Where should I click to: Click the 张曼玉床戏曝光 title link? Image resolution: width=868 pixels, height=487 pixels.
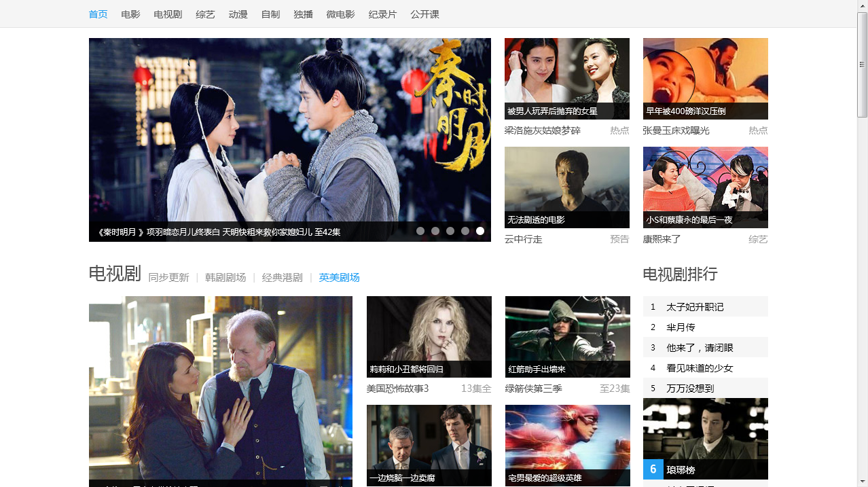(676, 130)
